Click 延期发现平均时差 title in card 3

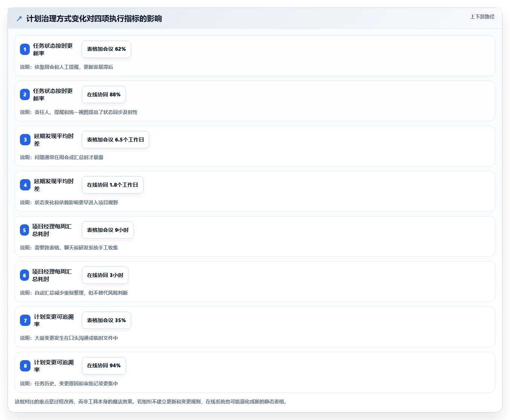coord(54,140)
